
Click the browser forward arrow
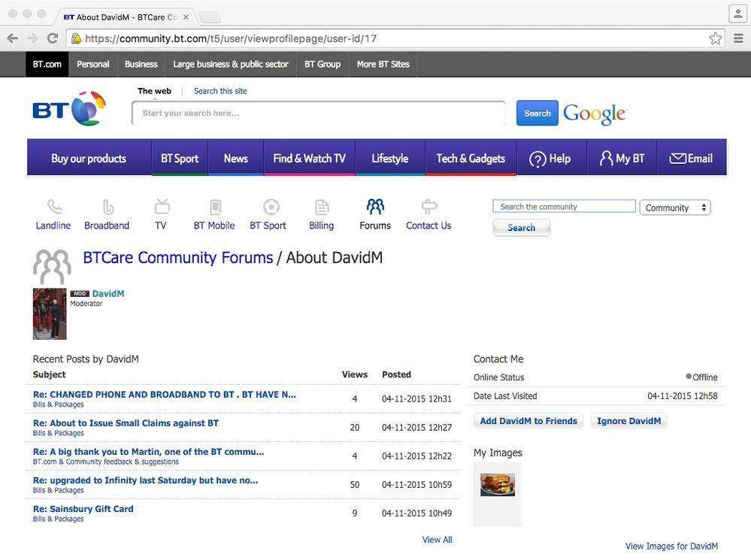[x=32, y=38]
